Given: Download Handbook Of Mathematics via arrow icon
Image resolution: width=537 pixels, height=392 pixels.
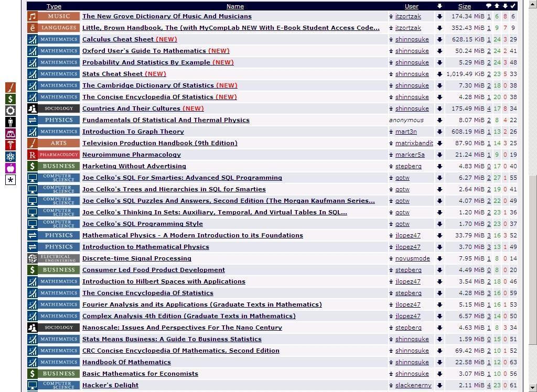Looking at the screenshot, I should pos(440,362).
